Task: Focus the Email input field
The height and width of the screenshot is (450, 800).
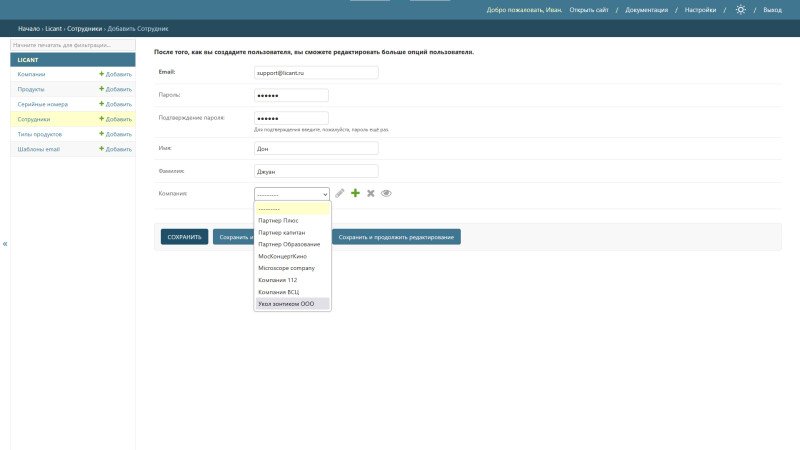Action: coord(316,72)
